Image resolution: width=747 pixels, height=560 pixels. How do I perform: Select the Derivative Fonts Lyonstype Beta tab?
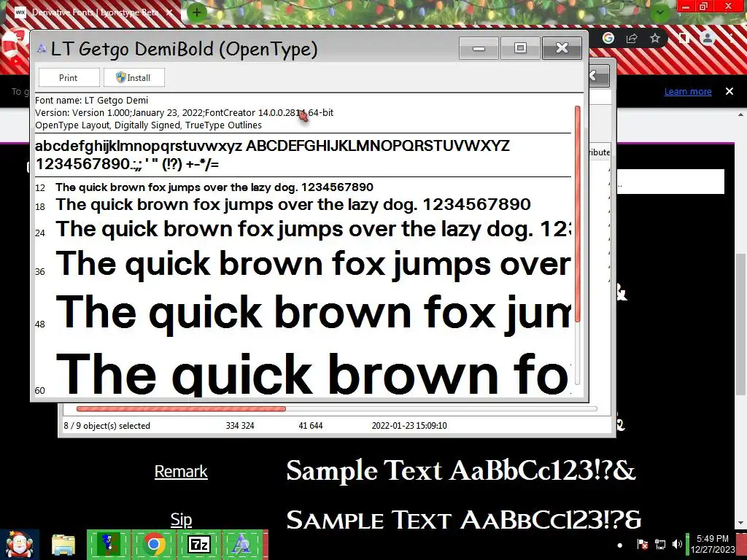(x=94, y=12)
